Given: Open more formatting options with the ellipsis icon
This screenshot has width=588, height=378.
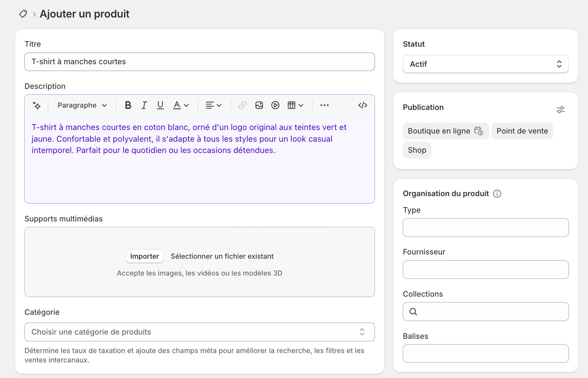Looking at the screenshot, I should [x=324, y=105].
